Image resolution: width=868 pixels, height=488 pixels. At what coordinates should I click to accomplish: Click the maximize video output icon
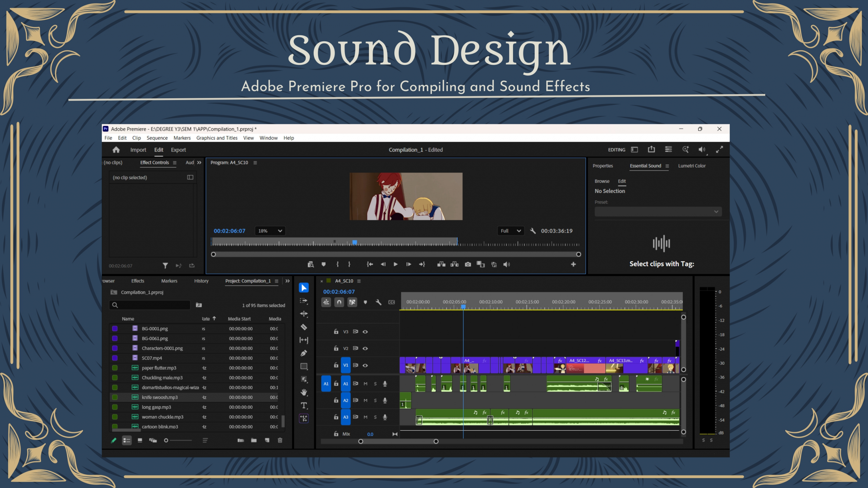[719, 149]
